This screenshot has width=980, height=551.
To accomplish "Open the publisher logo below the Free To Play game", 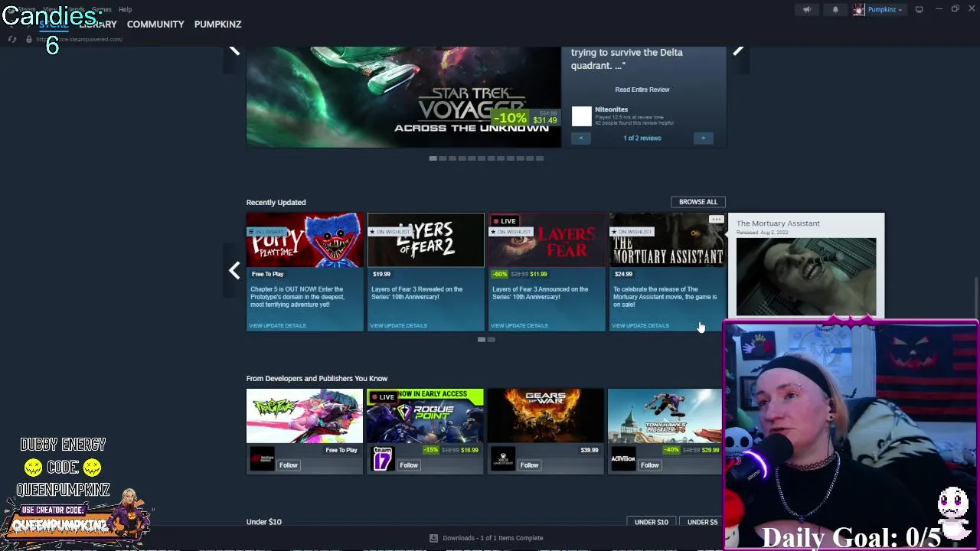I will tap(262, 458).
